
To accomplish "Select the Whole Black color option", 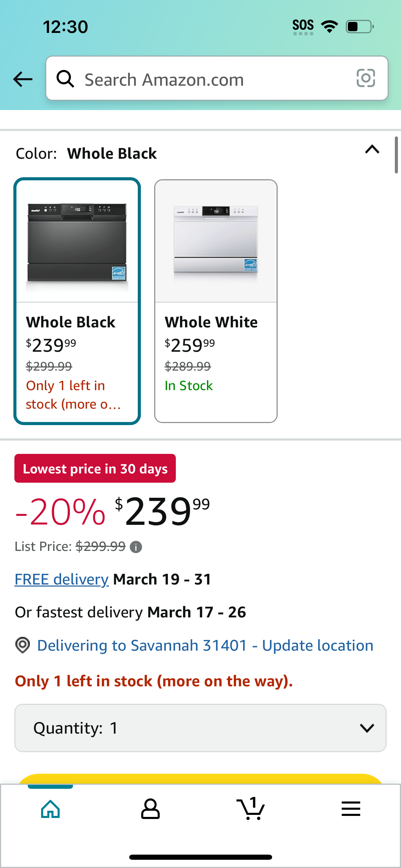I will point(77,301).
